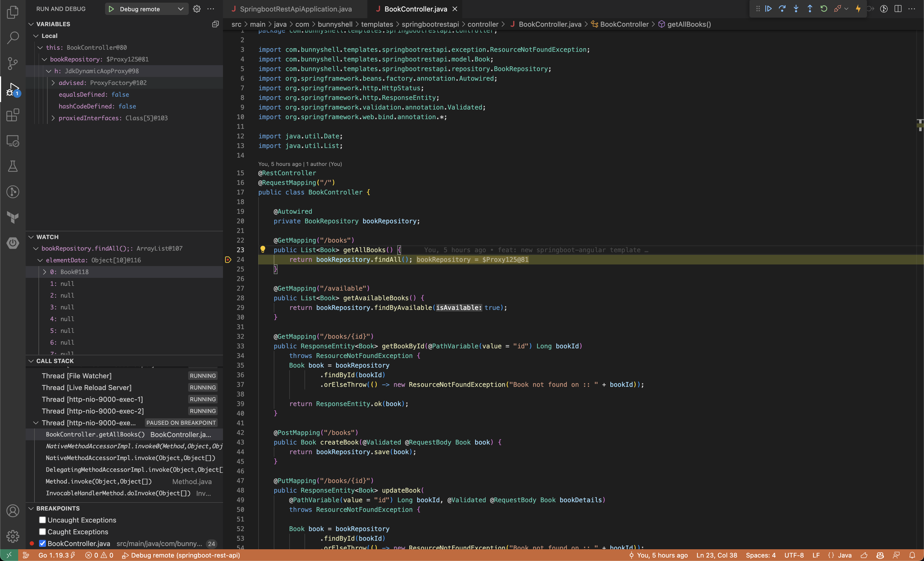Click the Ln 23, Col 38 status item
Image resolution: width=924 pixels, height=561 pixels.
717,555
